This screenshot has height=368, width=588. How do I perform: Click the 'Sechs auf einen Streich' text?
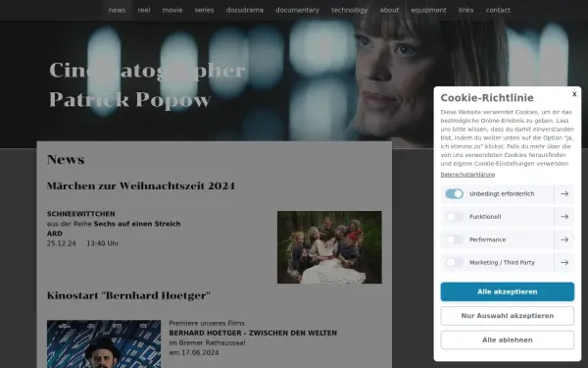[x=137, y=224]
